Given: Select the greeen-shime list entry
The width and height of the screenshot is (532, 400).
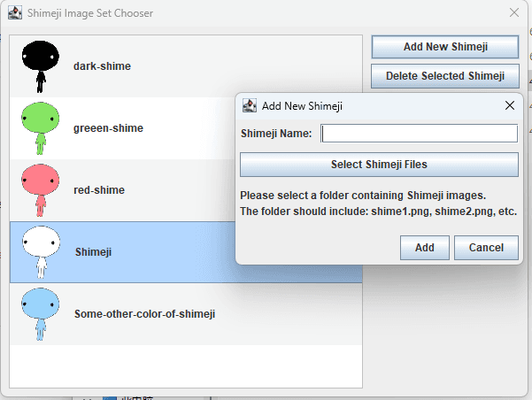Looking at the screenshot, I should [122, 128].
